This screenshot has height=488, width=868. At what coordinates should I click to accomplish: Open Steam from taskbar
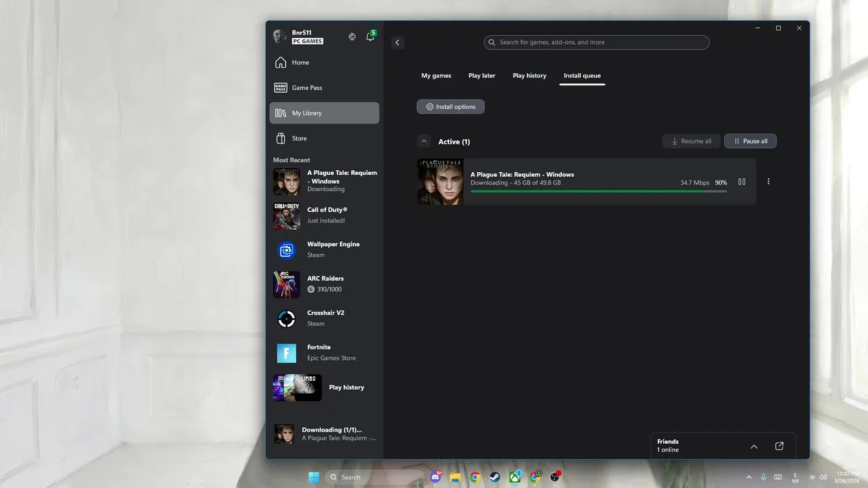pos(495,477)
